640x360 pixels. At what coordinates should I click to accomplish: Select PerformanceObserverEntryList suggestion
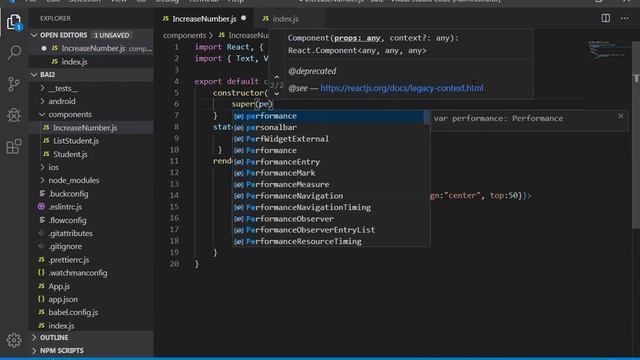(328, 230)
